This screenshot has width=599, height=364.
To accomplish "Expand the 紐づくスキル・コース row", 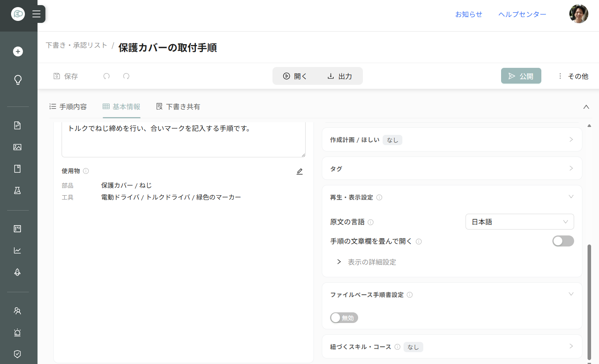I will (452, 347).
